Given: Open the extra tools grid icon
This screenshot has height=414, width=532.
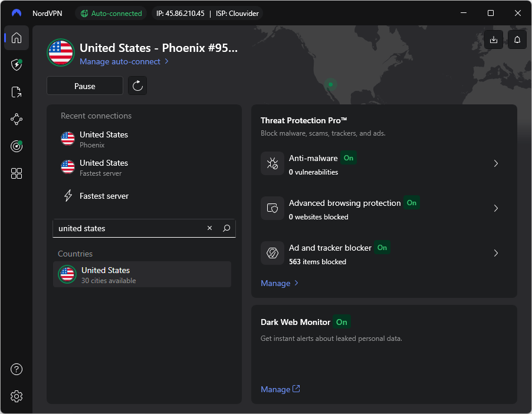Looking at the screenshot, I should (16, 173).
